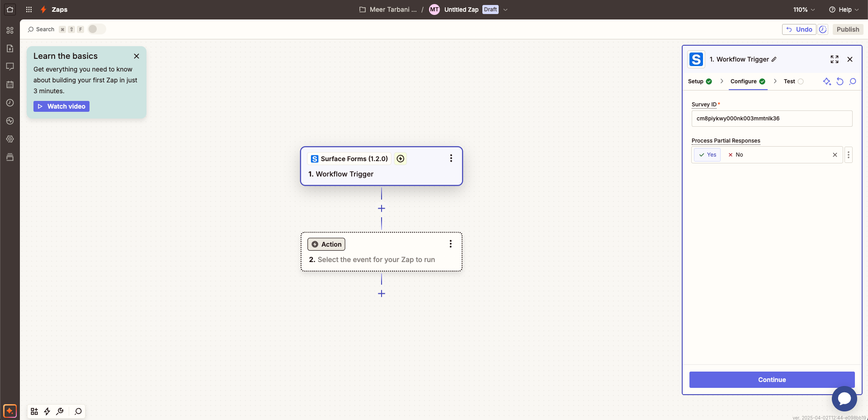Clear the Process Partial Responses selection
This screenshot has height=420, width=868.
click(x=835, y=155)
